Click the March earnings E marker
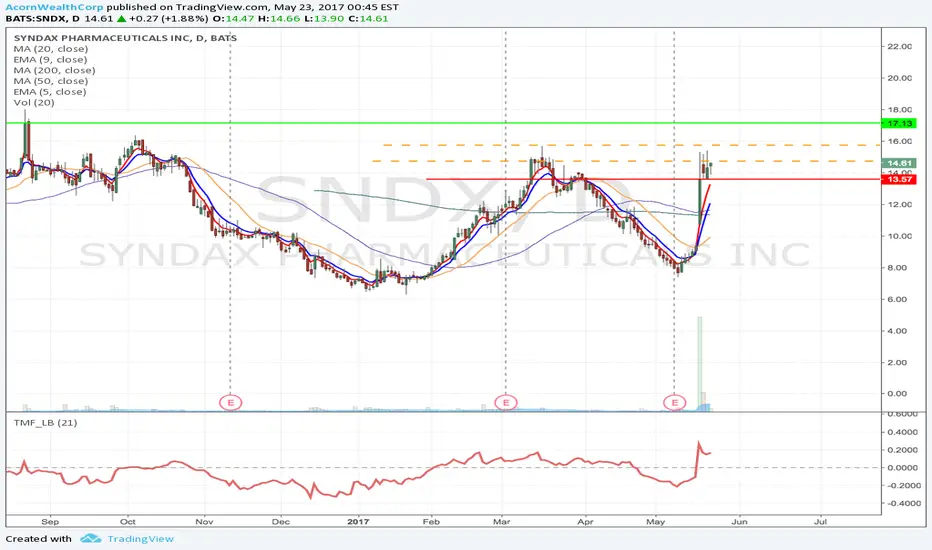The height and width of the screenshot is (550, 932). coord(506,403)
